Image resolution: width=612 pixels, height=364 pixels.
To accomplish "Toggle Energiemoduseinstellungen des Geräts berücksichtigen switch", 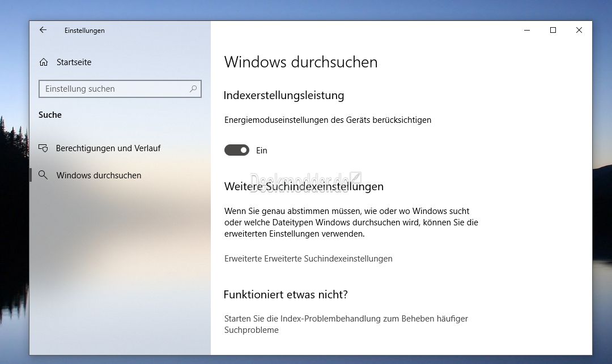I will [236, 150].
